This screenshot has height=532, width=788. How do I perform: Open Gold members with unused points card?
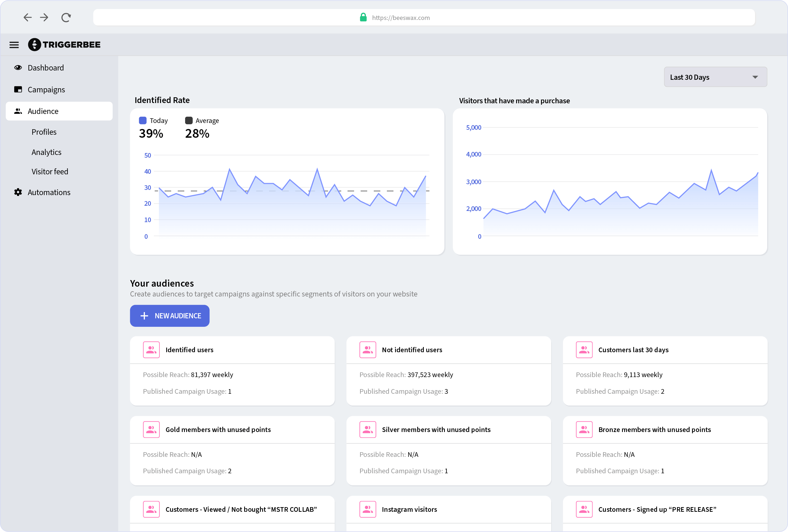(218, 430)
